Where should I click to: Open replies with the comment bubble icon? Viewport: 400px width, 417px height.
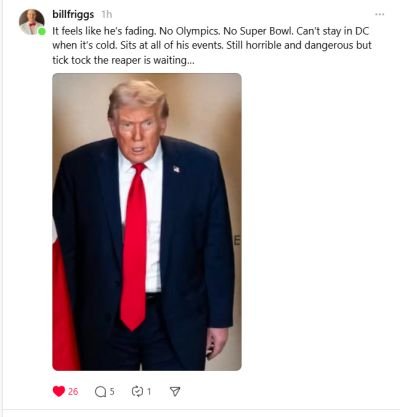click(x=100, y=391)
